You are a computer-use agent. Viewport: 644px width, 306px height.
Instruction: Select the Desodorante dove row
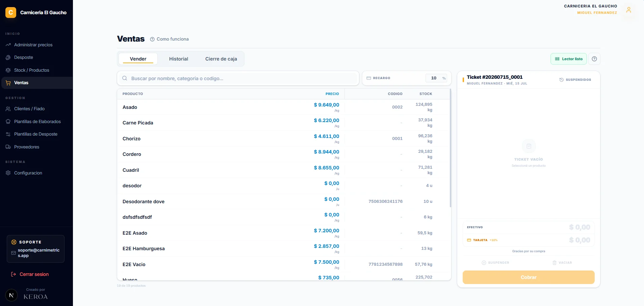283,202
